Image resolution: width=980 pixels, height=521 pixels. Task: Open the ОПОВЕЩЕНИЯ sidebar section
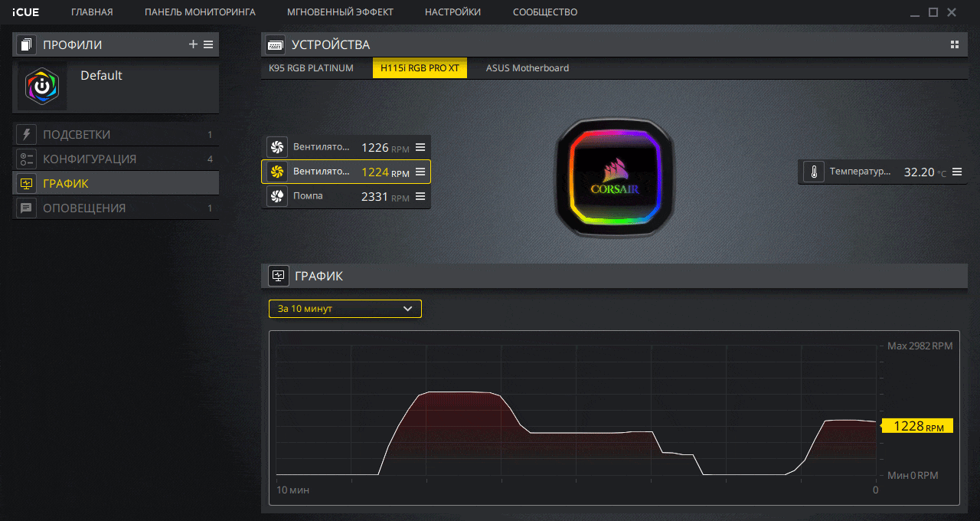click(84, 208)
